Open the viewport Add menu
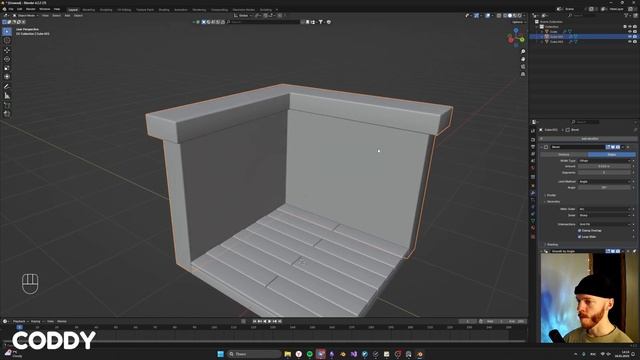This screenshot has width=640, height=360. click(x=67, y=16)
